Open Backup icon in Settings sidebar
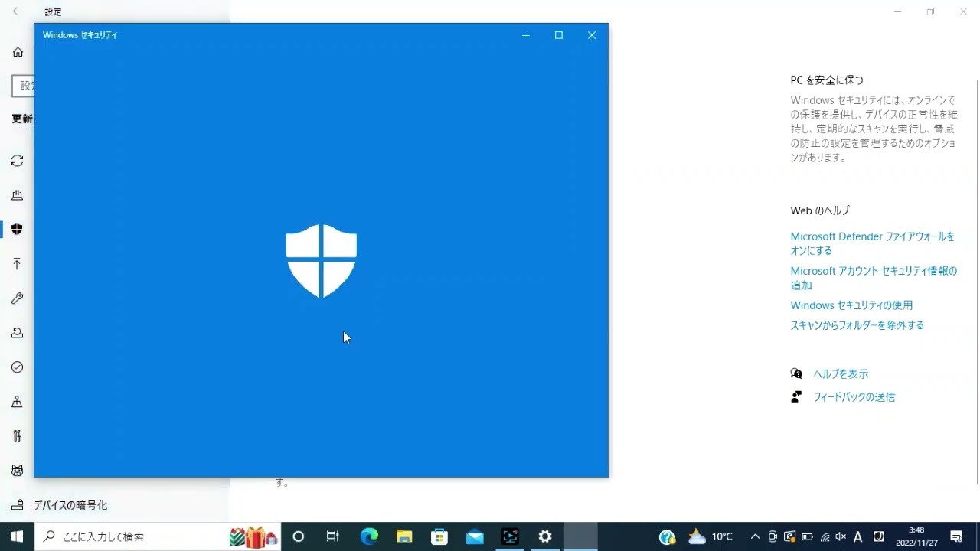Image resolution: width=980 pixels, height=551 pixels. point(17,264)
